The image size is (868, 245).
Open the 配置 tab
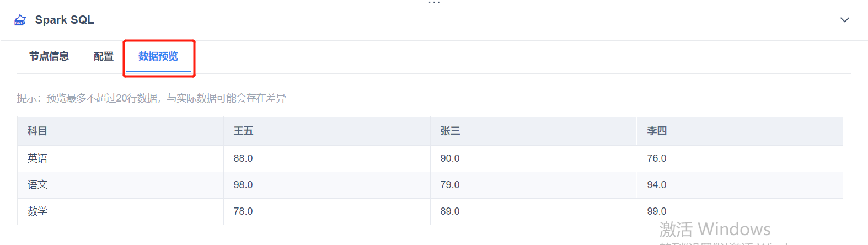tap(104, 56)
